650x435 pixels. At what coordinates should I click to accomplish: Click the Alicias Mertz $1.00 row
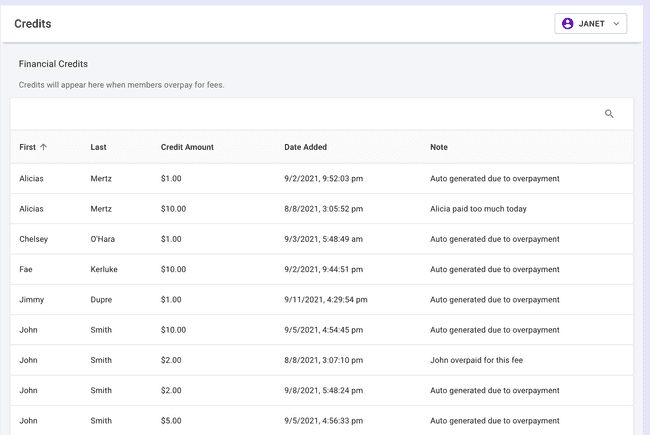click(x=320, y=179)
